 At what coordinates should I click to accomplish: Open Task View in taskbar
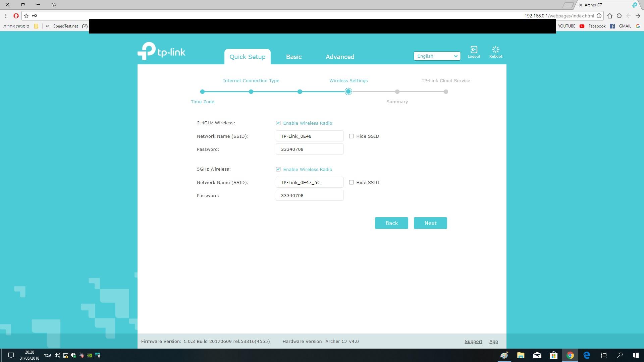pyautogui.click(x=604, y=355)
